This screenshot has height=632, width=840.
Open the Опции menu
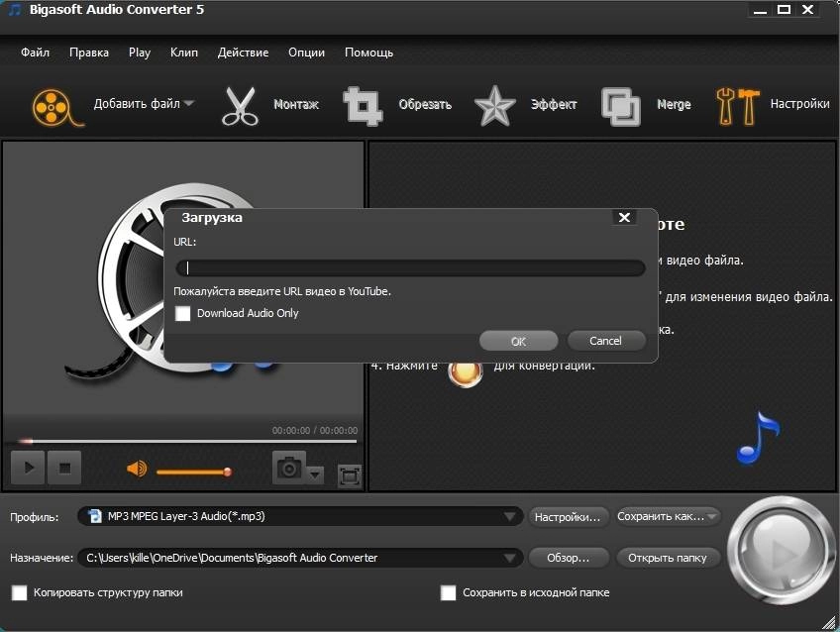point(306,53)
